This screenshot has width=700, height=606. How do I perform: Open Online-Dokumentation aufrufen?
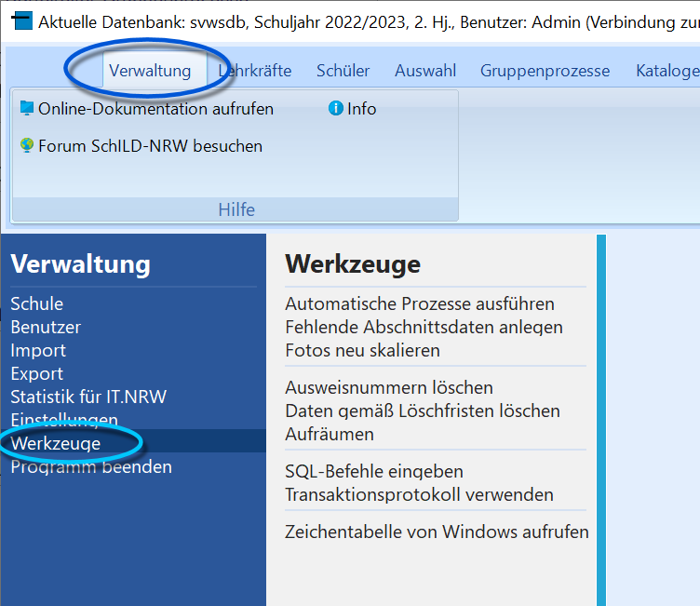[x=155, y=109]
